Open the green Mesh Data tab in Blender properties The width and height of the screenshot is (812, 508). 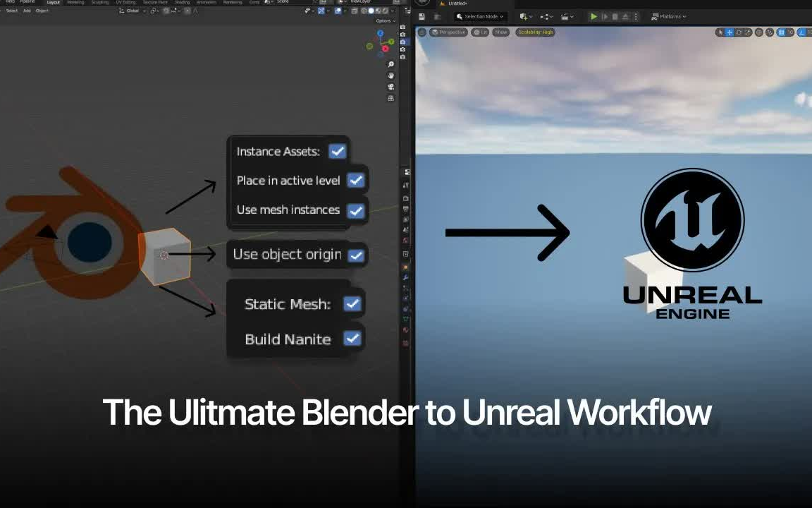tap(405, 319)
